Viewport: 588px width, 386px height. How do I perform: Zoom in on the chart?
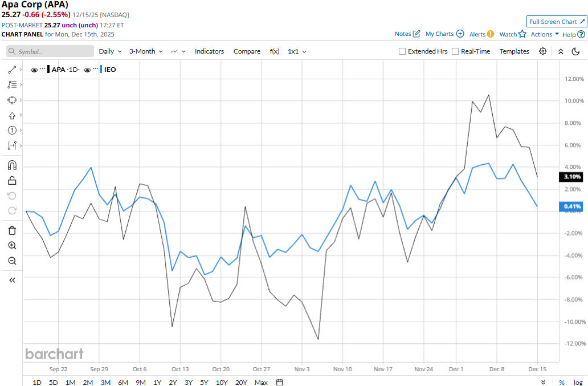(x=12, y=246)
